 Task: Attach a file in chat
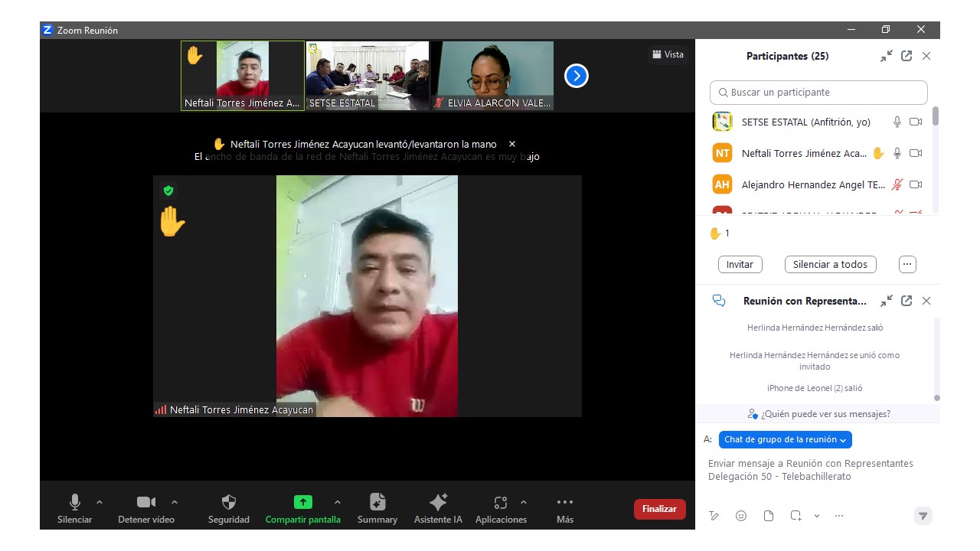tap(769, 516)
